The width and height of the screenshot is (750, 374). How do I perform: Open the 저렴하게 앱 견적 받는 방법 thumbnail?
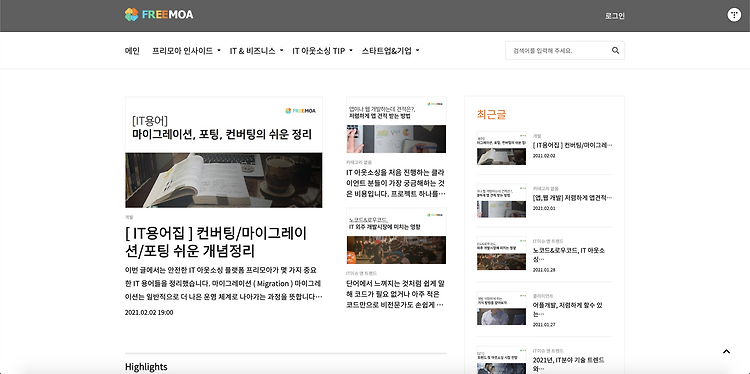(396, 125)
